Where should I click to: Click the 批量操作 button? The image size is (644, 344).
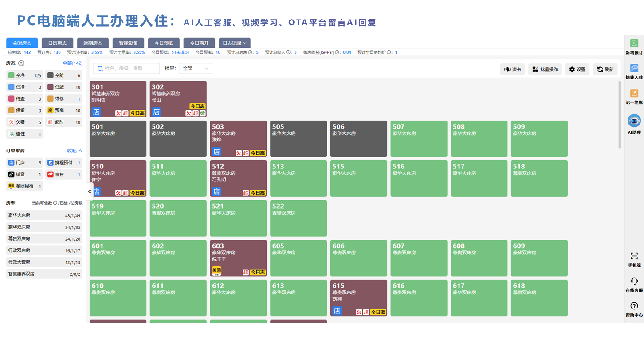coord(545,70)
